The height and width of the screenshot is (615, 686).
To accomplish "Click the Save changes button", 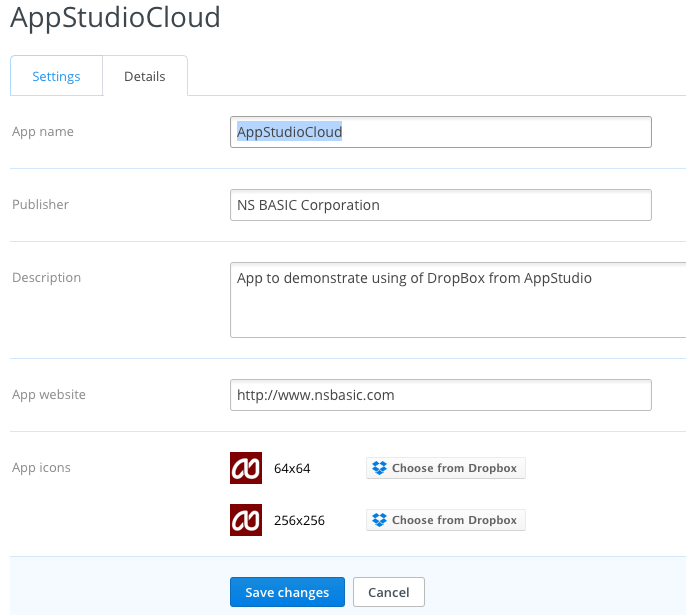I will tap(287, 592).
